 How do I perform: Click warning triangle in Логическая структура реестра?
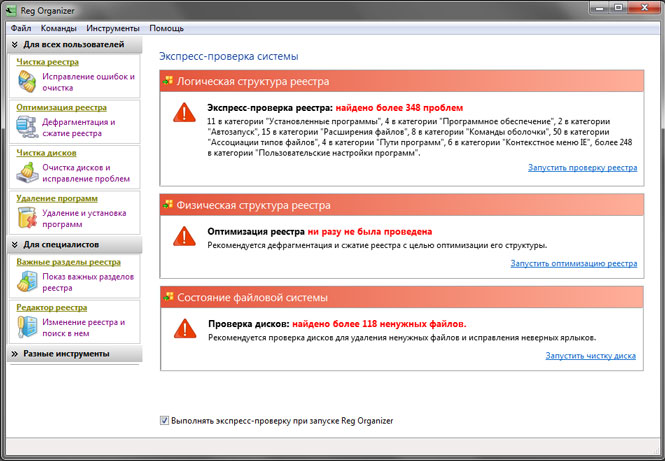pyautogui.click(x=184, y=112)
